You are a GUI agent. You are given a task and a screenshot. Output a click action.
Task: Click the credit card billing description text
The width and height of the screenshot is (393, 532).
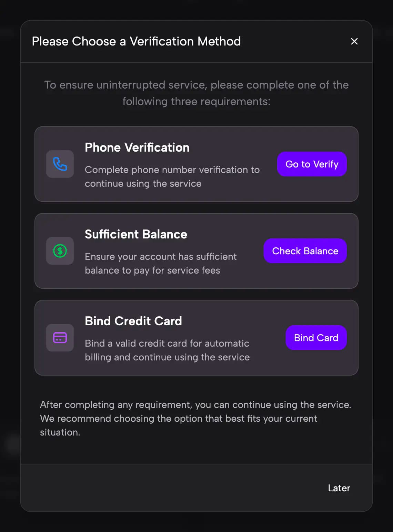(167, 350)
